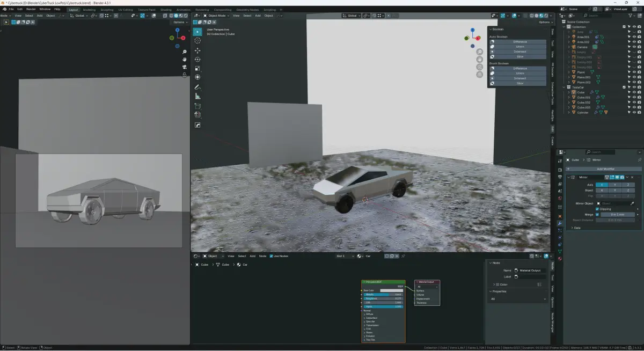Toggle the visibility eye for Cylinder in the outliner
Screen dimensions: 644x351
point(634,113)
